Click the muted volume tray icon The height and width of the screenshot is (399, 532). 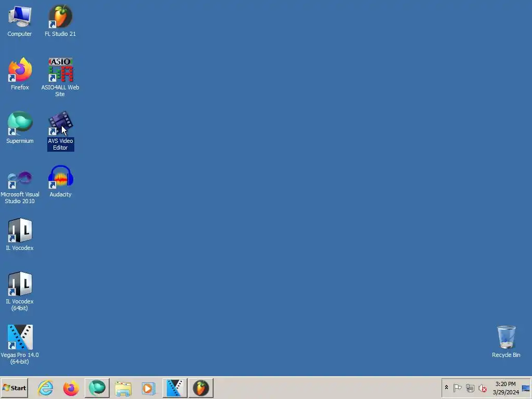483,388
